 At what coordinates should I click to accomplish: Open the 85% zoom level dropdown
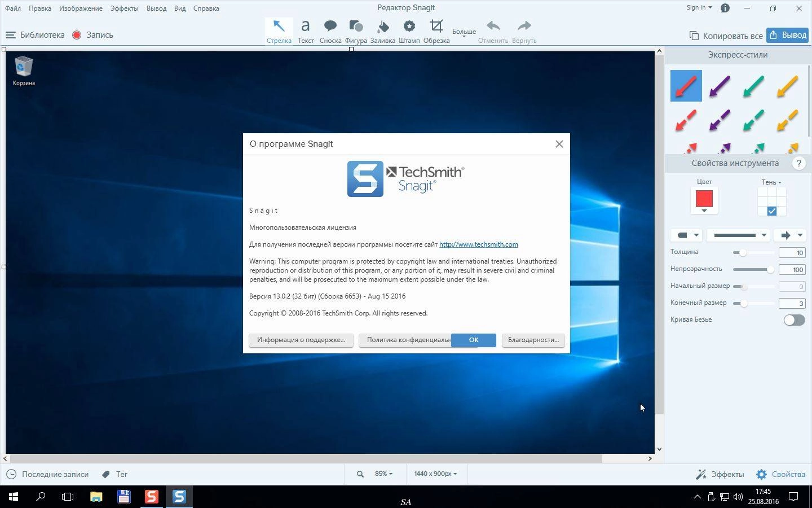point(383,474)
